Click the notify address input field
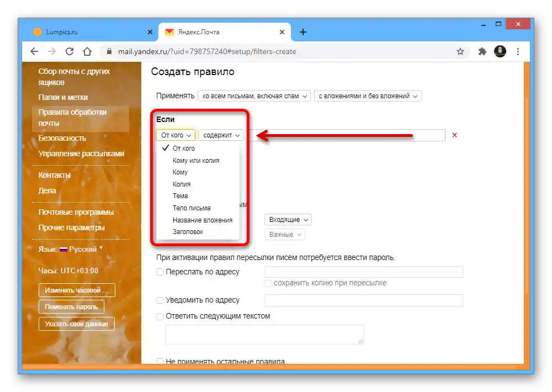The width and height of the screenshot is (552, 392). coord(364,300)
